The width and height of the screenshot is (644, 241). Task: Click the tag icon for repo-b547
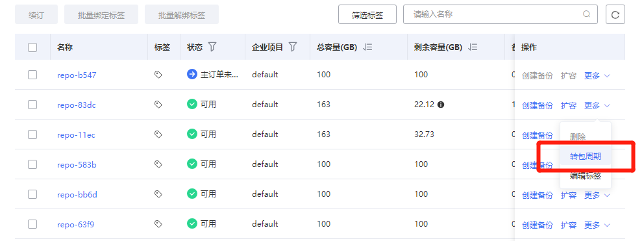[158, 75]
